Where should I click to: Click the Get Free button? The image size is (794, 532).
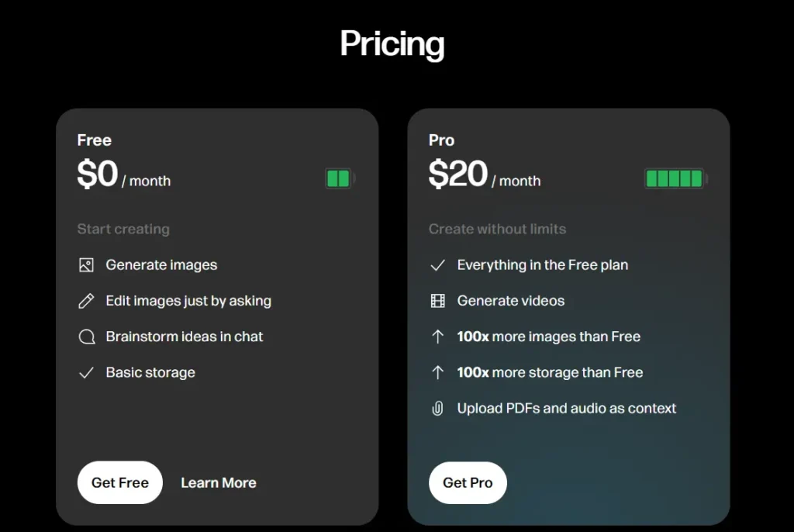coord(119,482)
